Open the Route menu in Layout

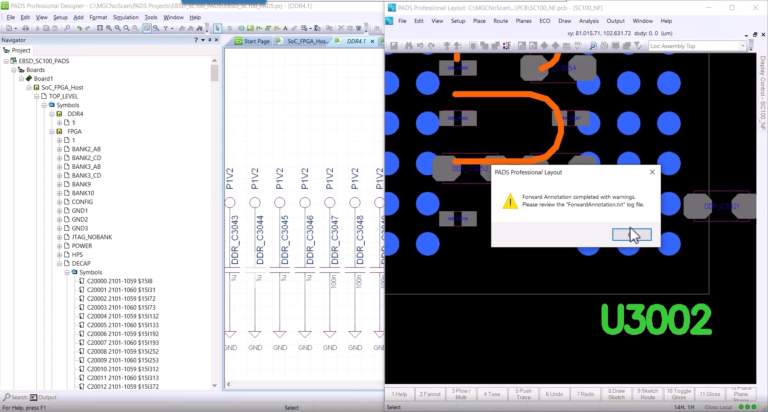coord(500,21)
